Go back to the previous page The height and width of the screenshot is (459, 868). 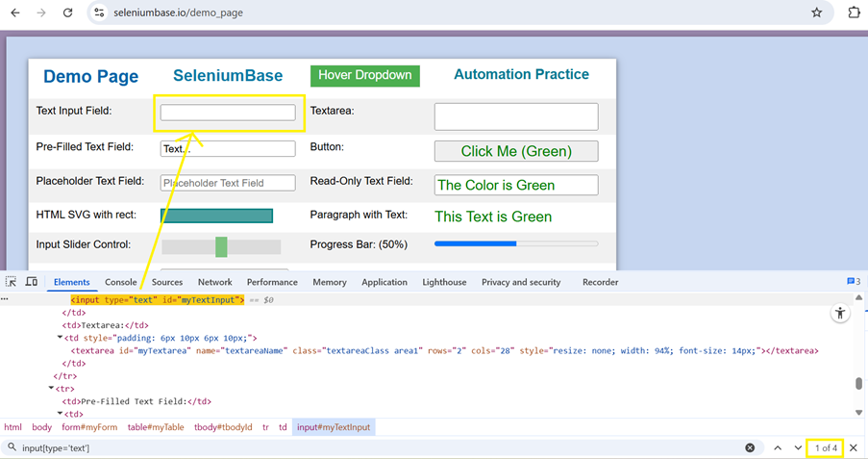[x=15, y=13]
